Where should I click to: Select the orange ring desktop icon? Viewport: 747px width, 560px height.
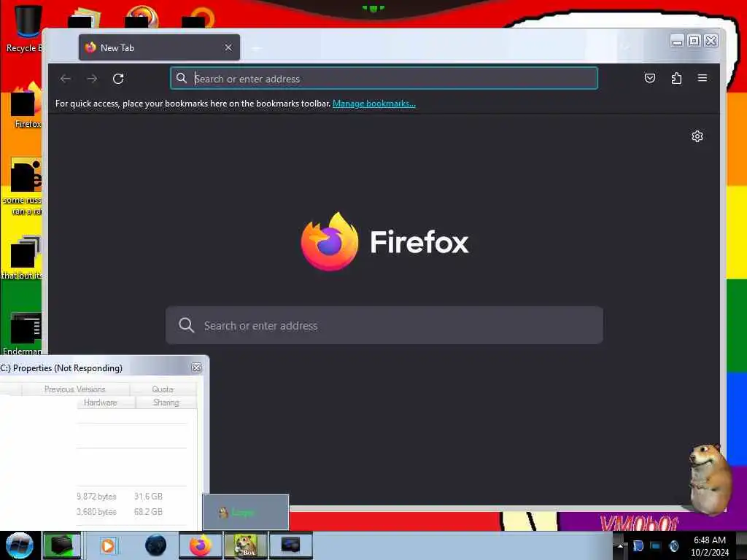pyautogui.click(x=198, y=18)
